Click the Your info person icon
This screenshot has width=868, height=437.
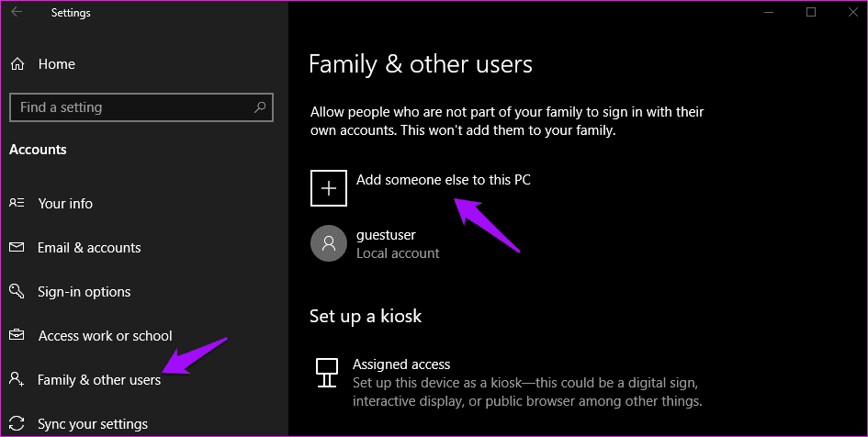17,203
